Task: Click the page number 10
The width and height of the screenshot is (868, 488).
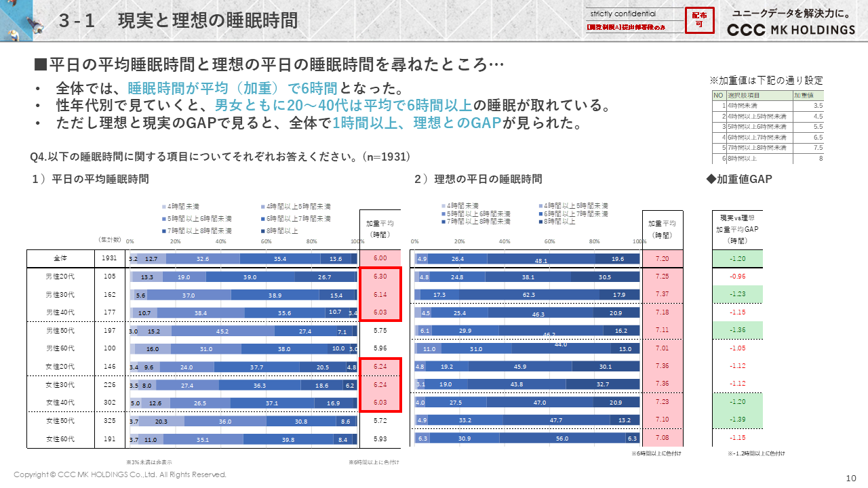Action: (851, 478)
